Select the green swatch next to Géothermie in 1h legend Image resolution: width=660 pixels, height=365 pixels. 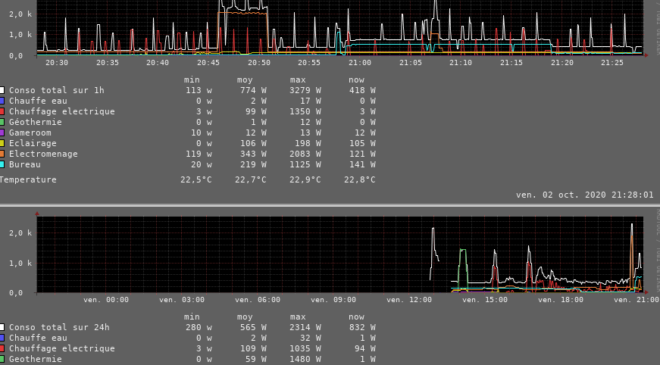[2, 122]
